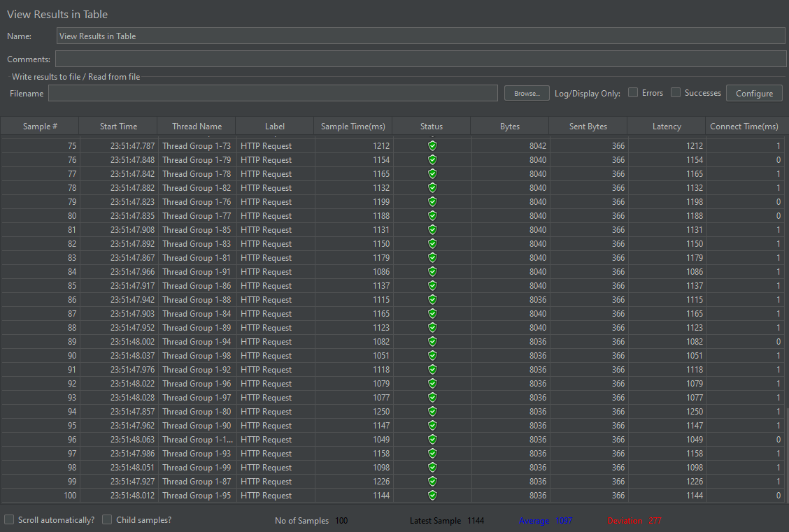This screenshot has width=789, height=532.
Task: Sort by the Latency column header
Action: (666, 127)
